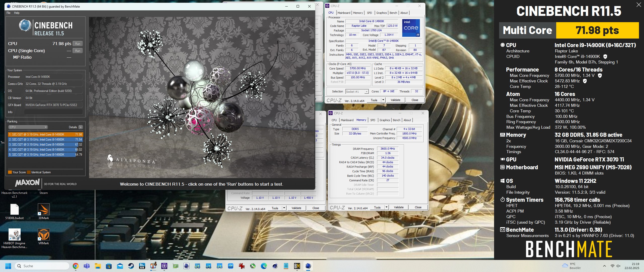The width and height of the screenshot is (644, 272).
Task: Open the Selection Socket #1 dropdown
Action: pos(357,92)
